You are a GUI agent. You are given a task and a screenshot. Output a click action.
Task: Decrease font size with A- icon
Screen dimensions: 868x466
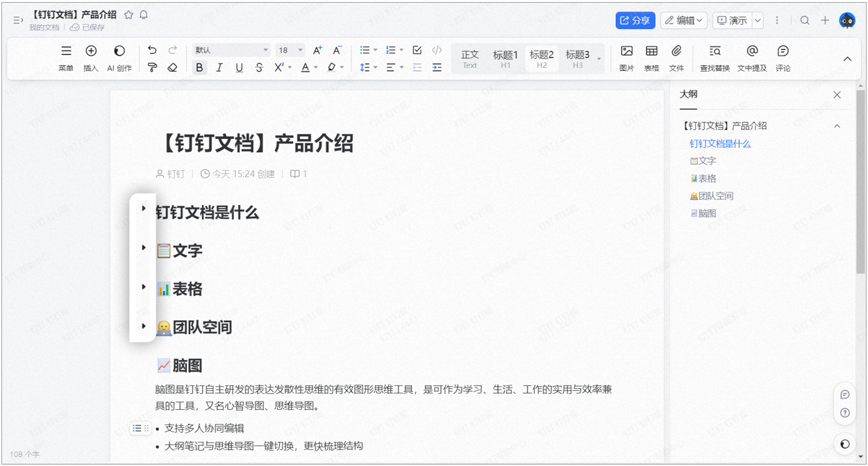(x=337, y=50)
